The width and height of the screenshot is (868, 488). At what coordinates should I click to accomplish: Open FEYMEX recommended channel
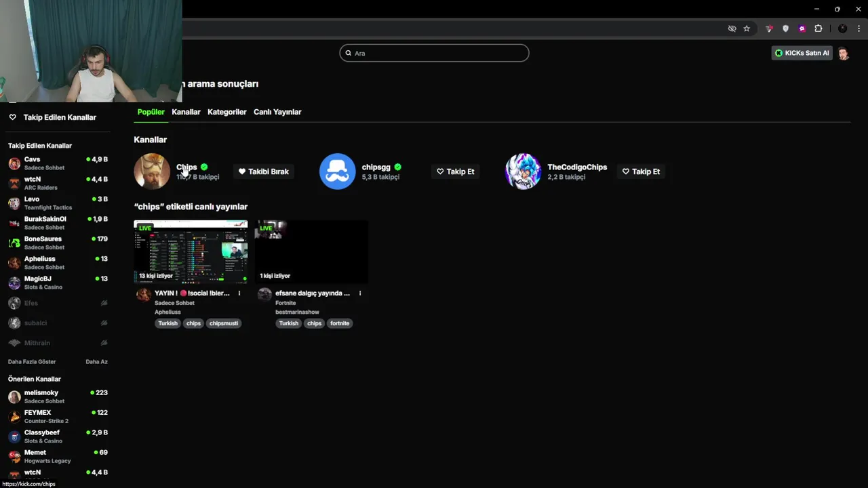pos(58,416)
